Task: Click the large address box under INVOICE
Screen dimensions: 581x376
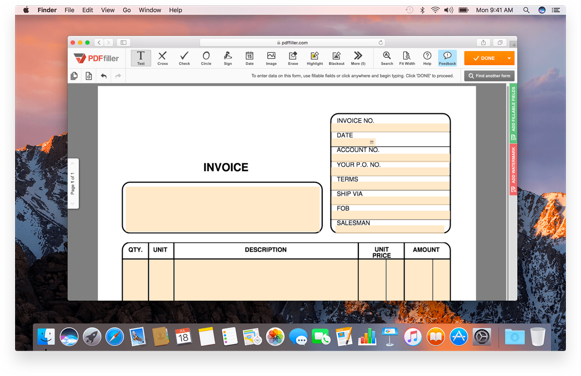Action: pyautogui.click(x=223, y=209)
